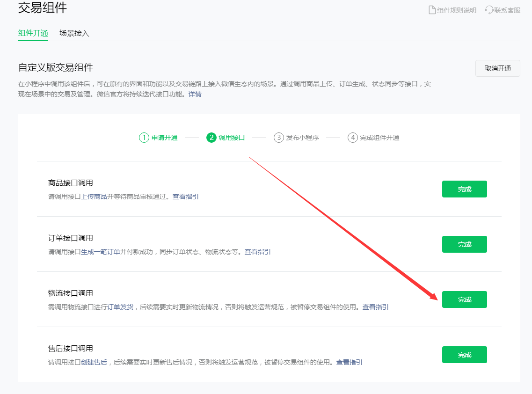The height and width of the screenshot is (394, 532).
Task: Click 完成 for 物流接口调用
Action: [464, 299]
